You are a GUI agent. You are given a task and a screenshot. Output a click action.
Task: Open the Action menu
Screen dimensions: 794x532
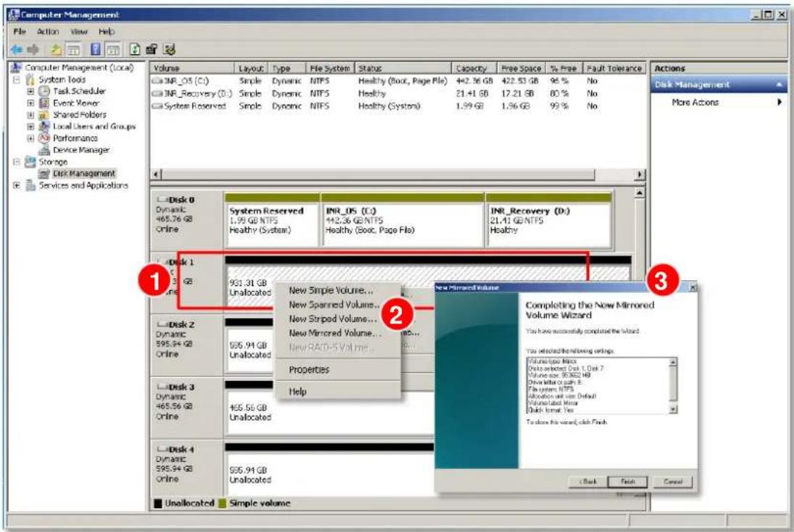tap(48, 31)
